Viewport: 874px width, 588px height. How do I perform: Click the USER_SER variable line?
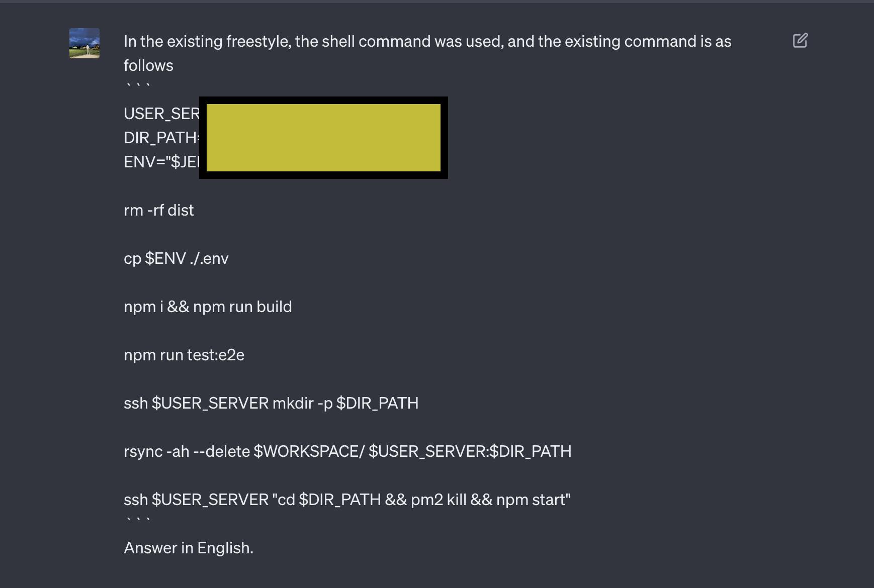click(161, 114)
